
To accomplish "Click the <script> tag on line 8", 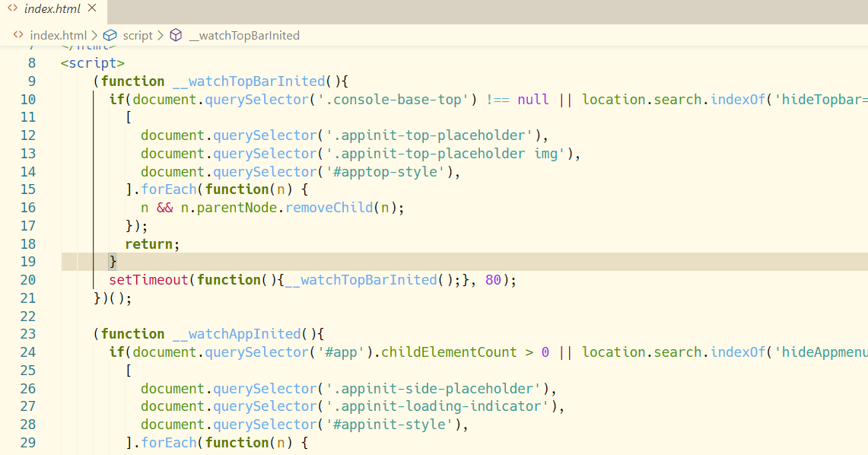I will pos(93,63).
